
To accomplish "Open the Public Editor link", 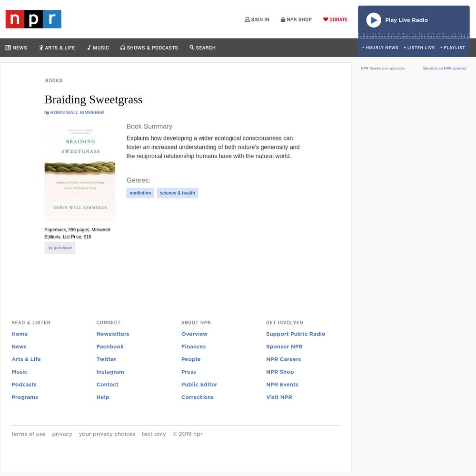I will click(199, 385).
